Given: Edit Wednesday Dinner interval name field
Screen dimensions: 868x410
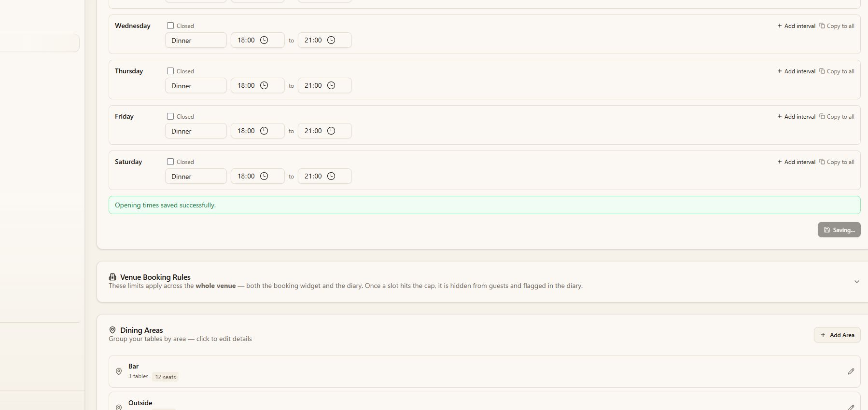Looking at the screenshot, I should pos(196,40).
